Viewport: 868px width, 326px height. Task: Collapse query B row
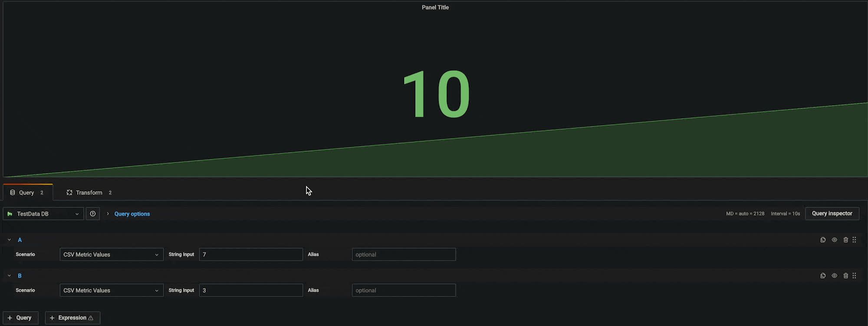tap(9, 276)
